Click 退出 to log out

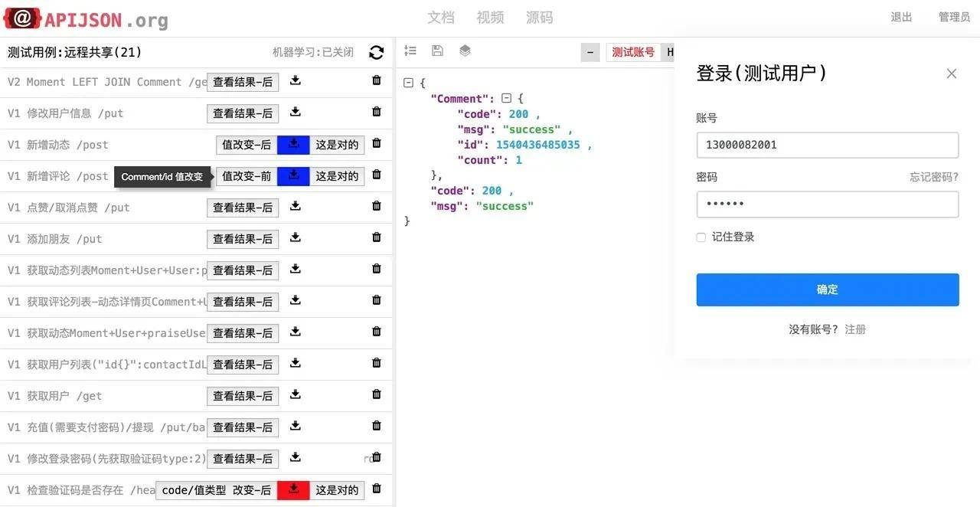pos(901,17)
